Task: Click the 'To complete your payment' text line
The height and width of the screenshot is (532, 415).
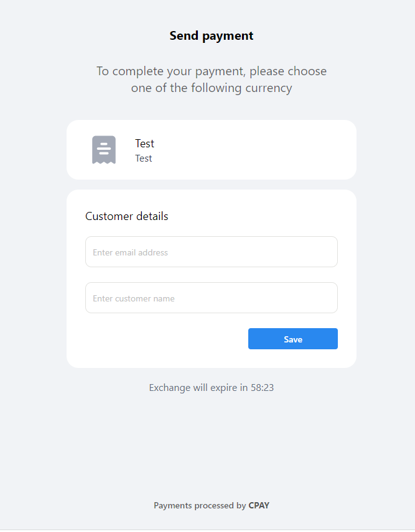Action: [x=212, y=71]
